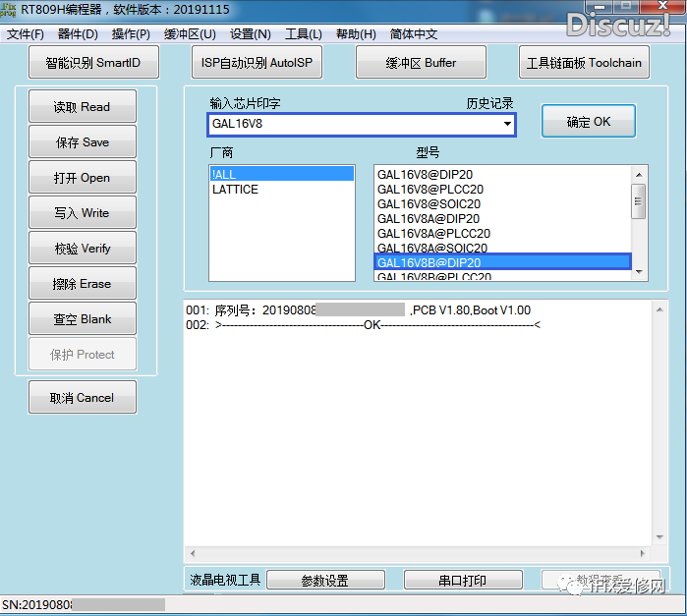Click the 查空 Blank button
The height and width of the screenshot is (616, 687).
pos(82,319)
